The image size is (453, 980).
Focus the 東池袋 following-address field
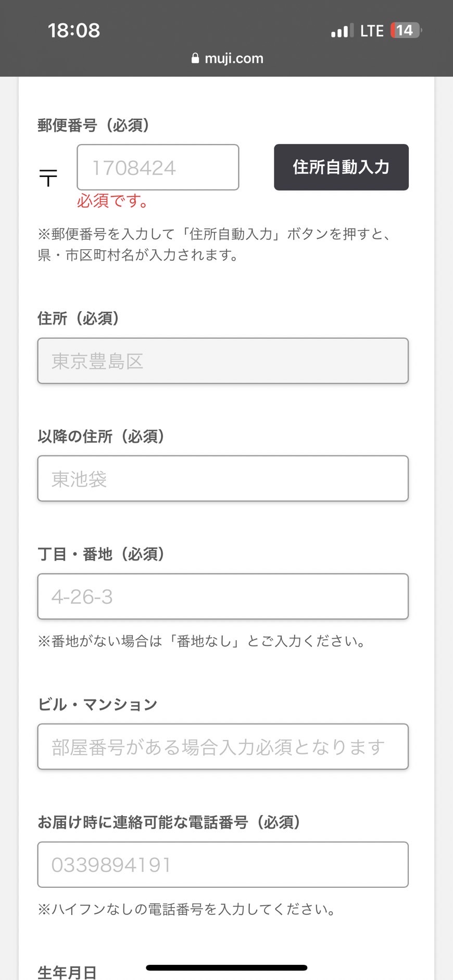pos(223,479)
